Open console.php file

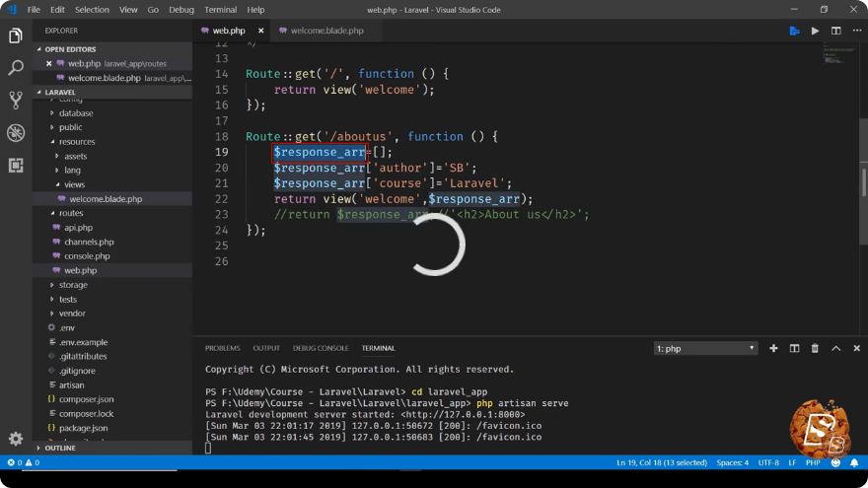(x=87, y=256)
